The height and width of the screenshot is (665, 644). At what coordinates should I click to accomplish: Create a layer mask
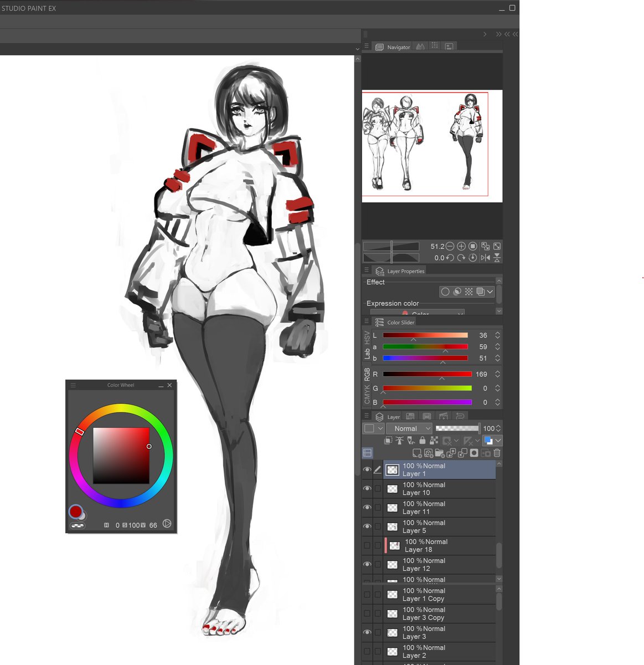click(x=474, y=453)
